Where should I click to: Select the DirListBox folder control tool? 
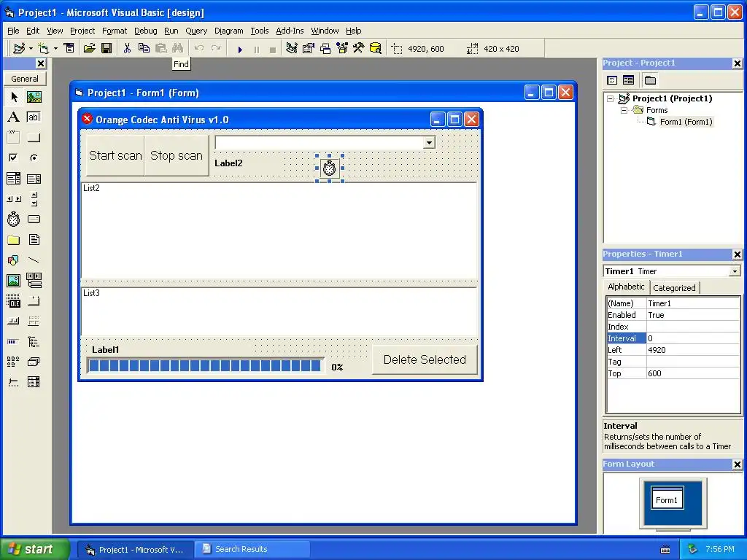14,239
